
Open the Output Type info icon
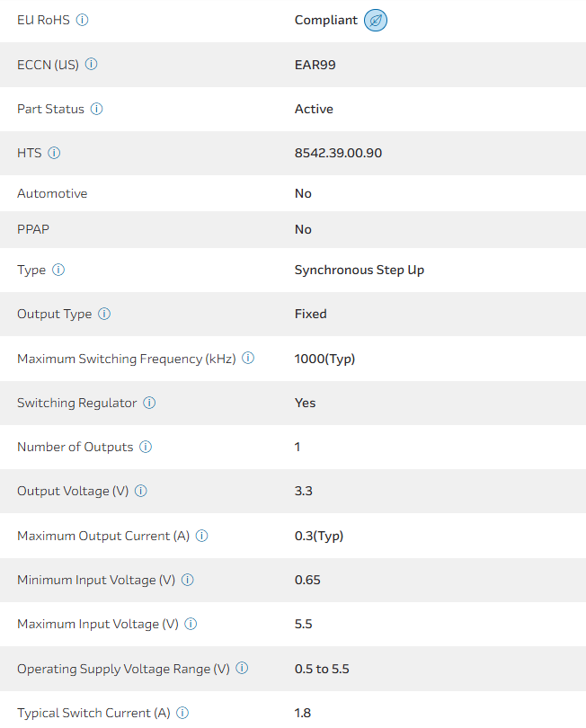(104, 314)
